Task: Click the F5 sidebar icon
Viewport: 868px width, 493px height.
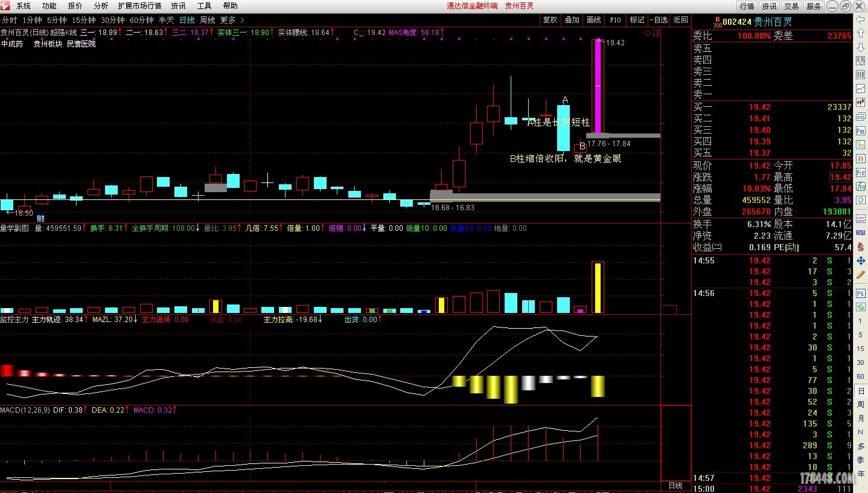Action: [860, 294]
